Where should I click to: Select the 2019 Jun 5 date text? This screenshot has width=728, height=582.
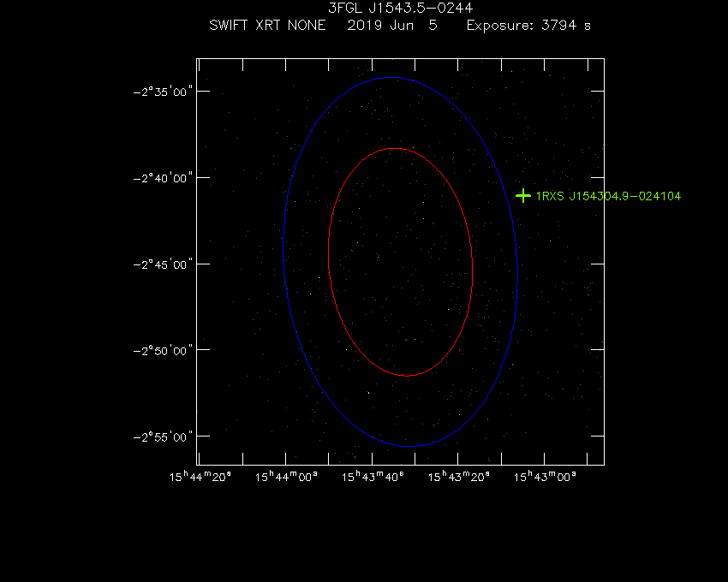pos(392,25)
